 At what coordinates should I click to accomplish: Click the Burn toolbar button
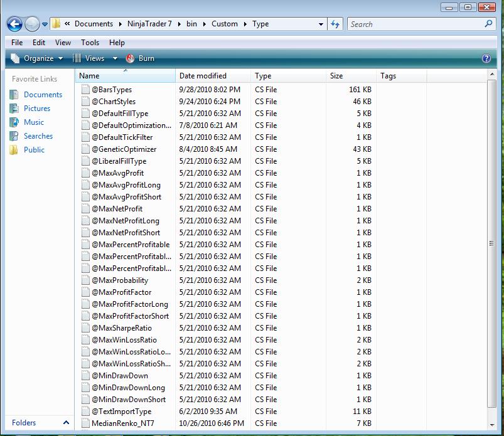(x=141, y=58)
